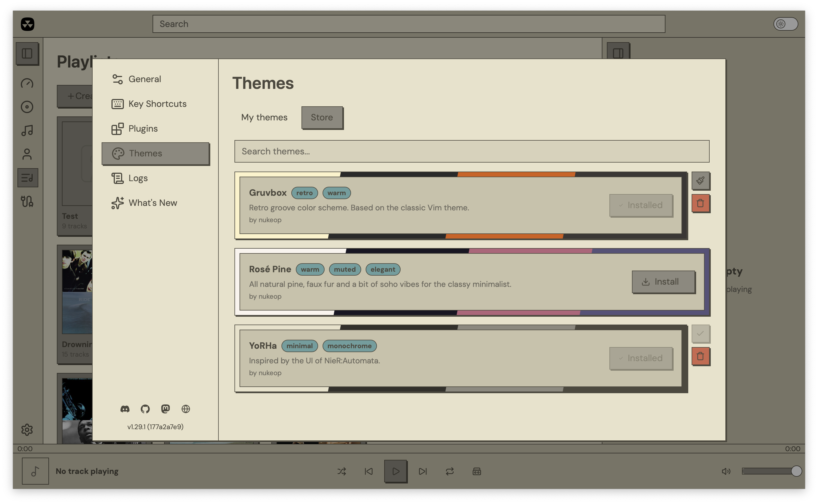Switch to the My themes tab
The width and height of the screenshot is (818, 504).
coord(264,117)
